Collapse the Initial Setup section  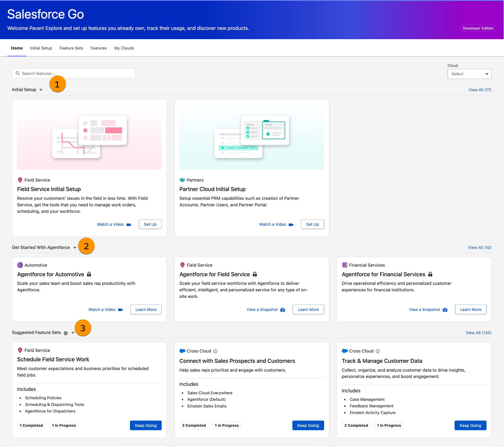[x=41, y=90]
